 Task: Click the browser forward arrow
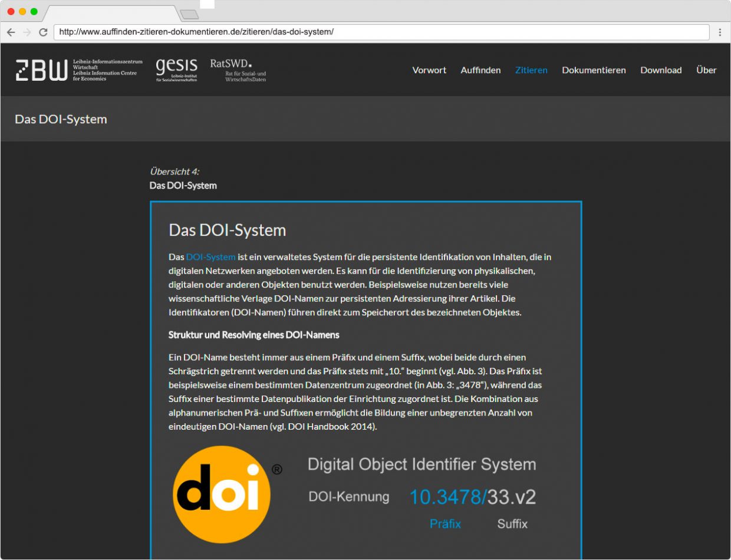[x=28, y=32]
